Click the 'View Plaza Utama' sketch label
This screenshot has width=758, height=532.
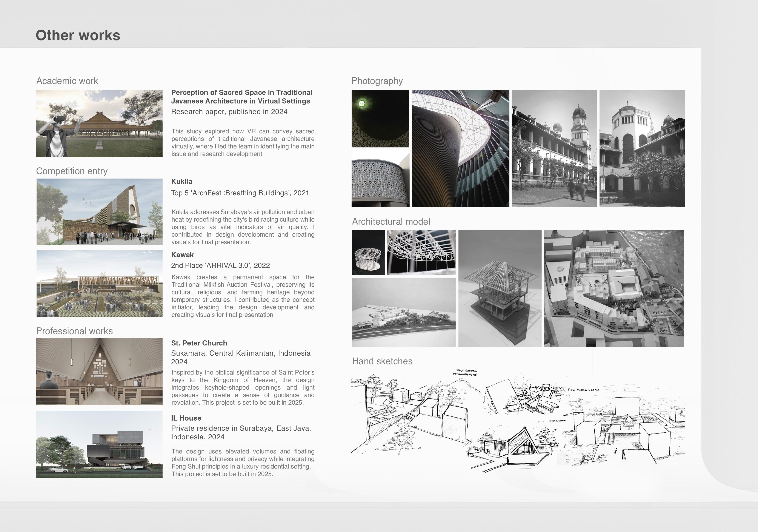coord(583,390)
